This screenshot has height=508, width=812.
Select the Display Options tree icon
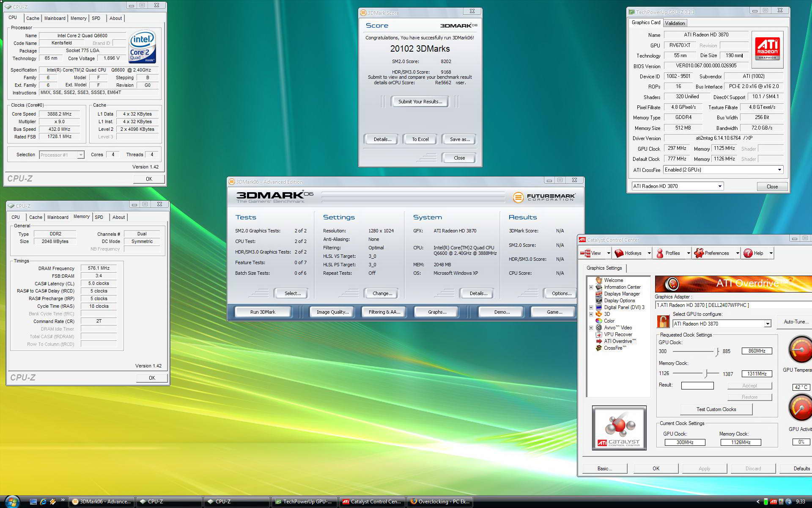point(599,300)
